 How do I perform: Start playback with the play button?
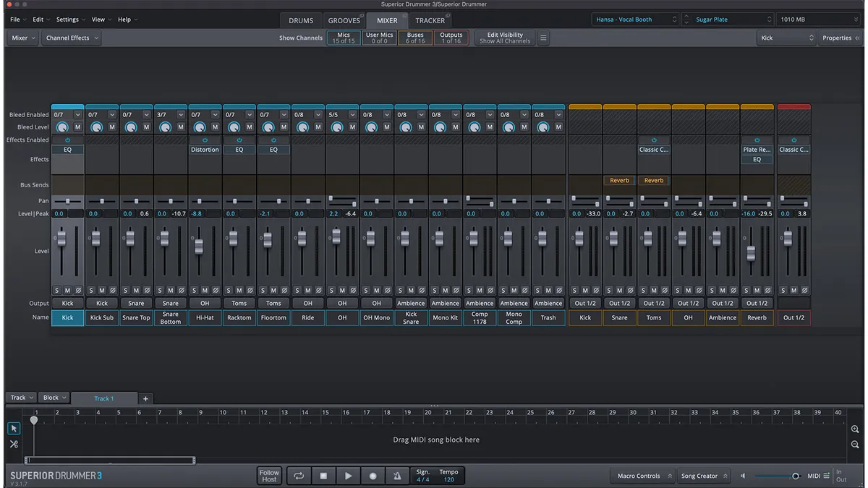click(x=348, y=476)
